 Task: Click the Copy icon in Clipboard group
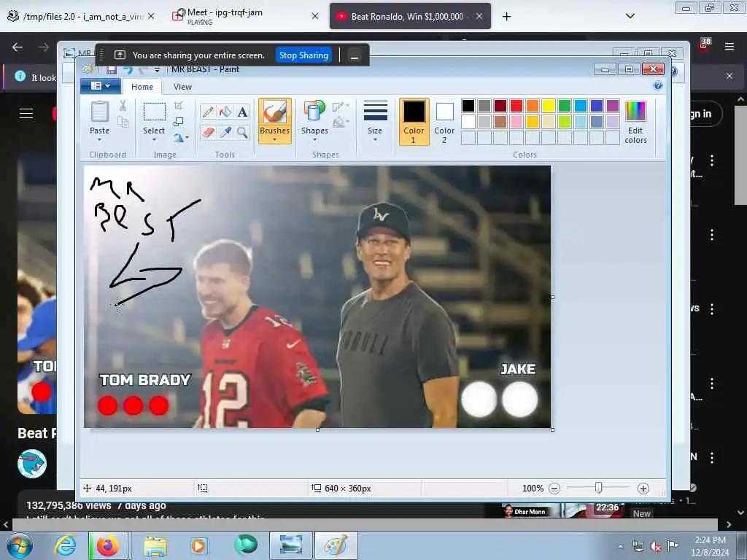(123, 122)
